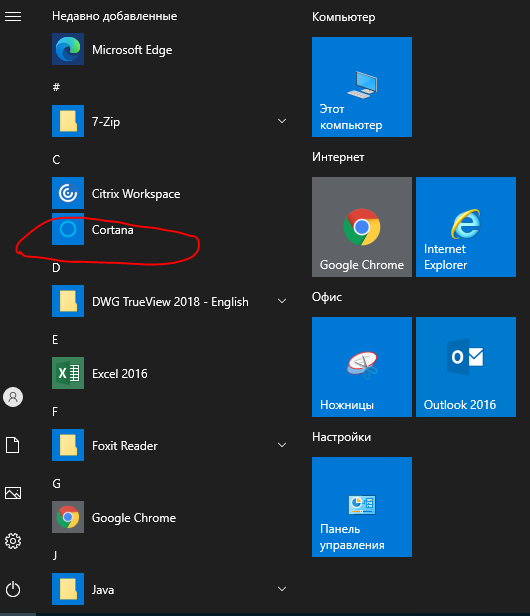Open Microsoft Edge from recently added
The width and height of the screenshot is (530, 616).
click(x=169, y=50)
